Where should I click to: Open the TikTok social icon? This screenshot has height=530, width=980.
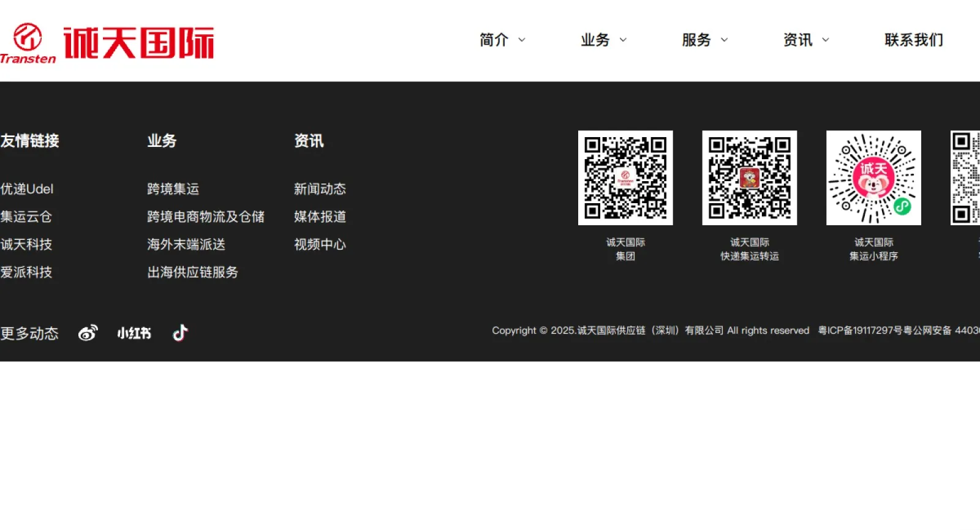pos(180,333)
